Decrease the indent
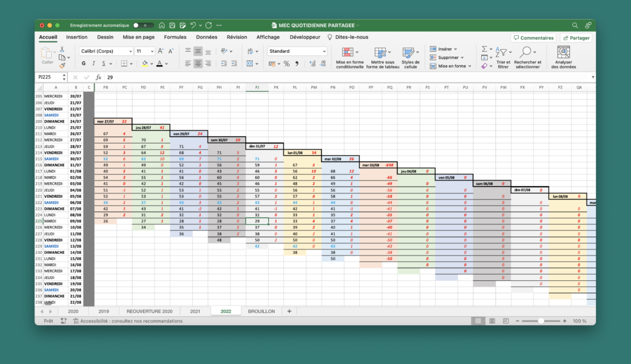The image size is (631, 364). (x=224, y=63)
